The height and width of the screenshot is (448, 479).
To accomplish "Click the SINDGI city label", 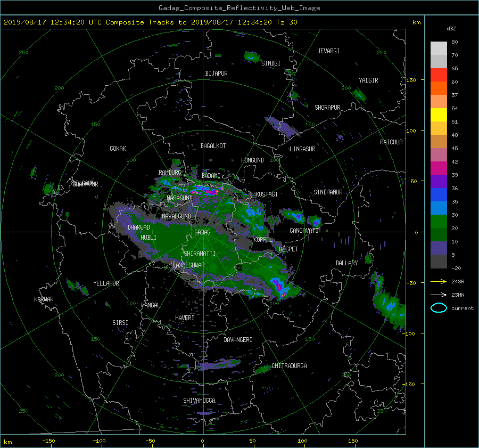I will click(271, 63).
